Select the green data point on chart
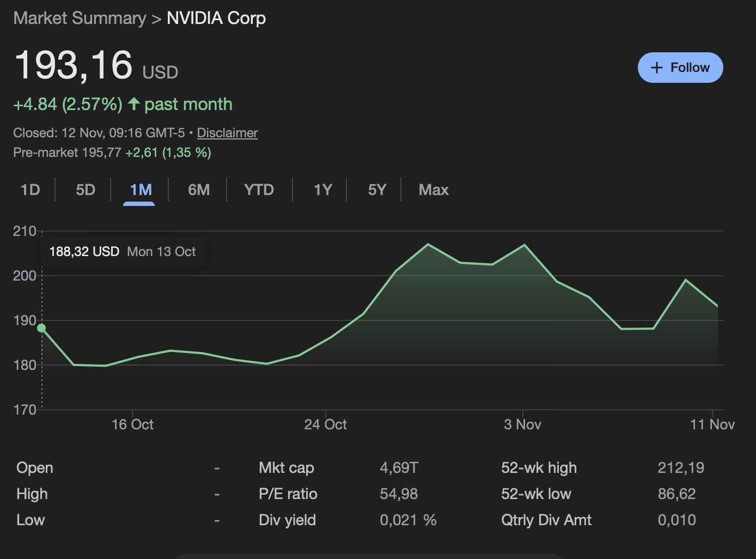Screen dimensions: 756x559 (42, 327)
